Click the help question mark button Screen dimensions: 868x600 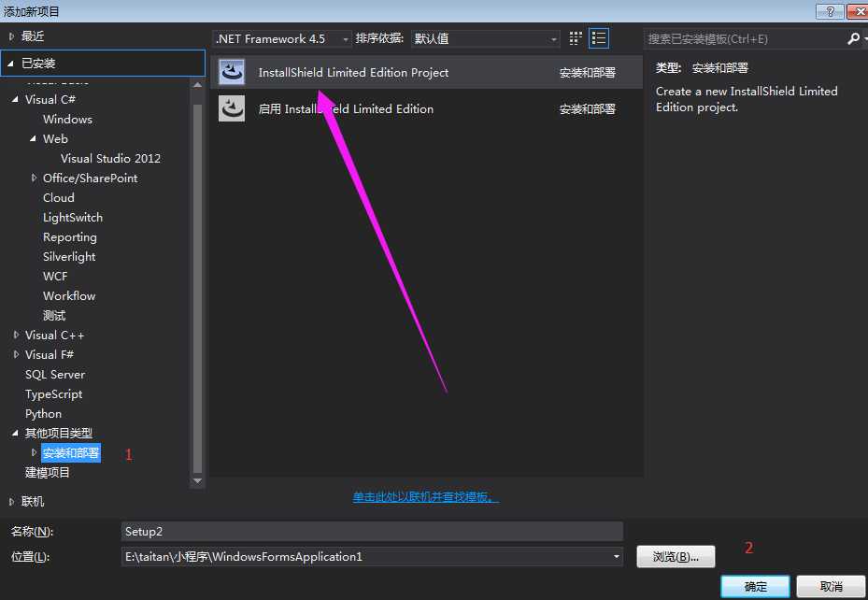click(830, 11)
